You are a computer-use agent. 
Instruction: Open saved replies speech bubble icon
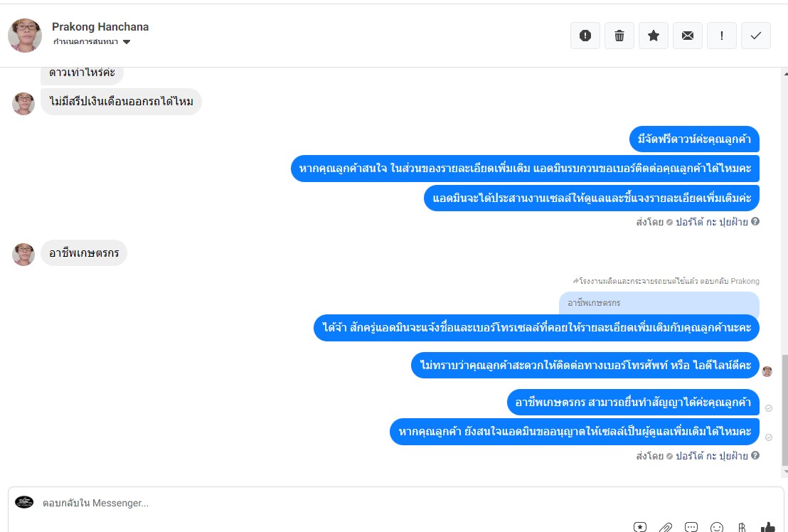point(691,527)
